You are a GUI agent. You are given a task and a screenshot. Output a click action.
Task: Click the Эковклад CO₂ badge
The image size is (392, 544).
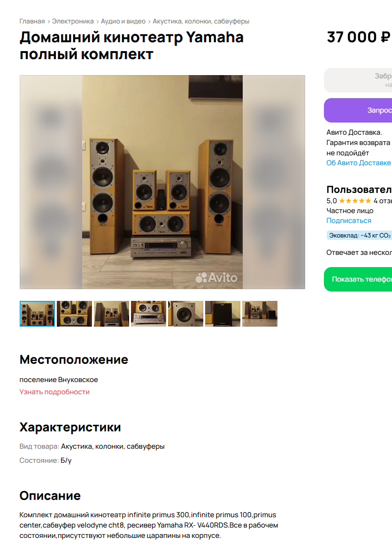pos(360,235)
